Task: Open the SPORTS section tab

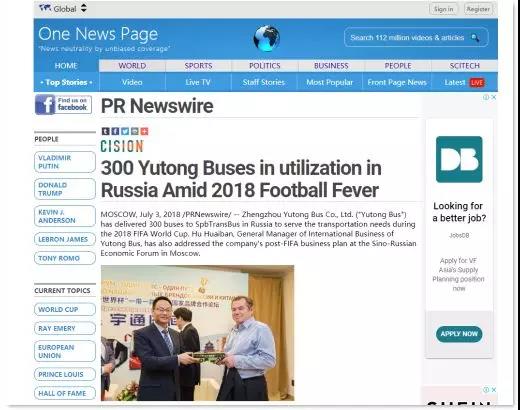Action: [x=198, y=66]
